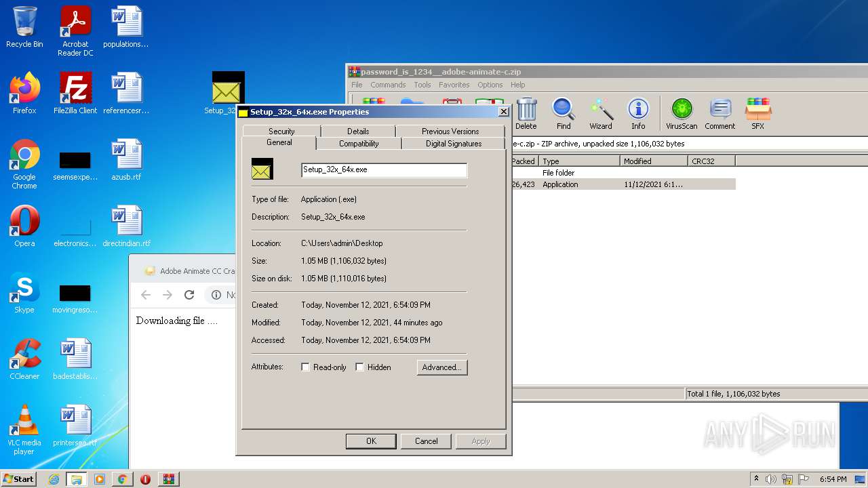
Task: Select File folder row in WinRAR
Action: [623, 173]
